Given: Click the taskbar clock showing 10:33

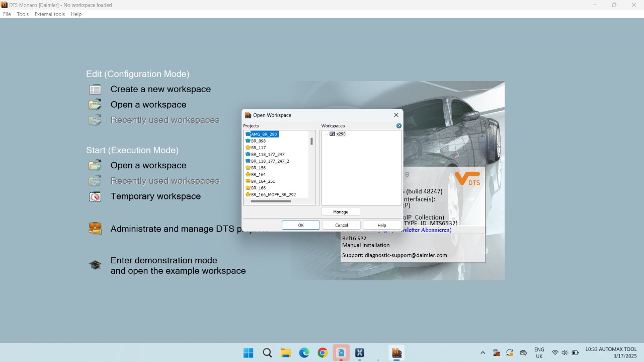Looking at the screenshot, I should click(611, 353).
